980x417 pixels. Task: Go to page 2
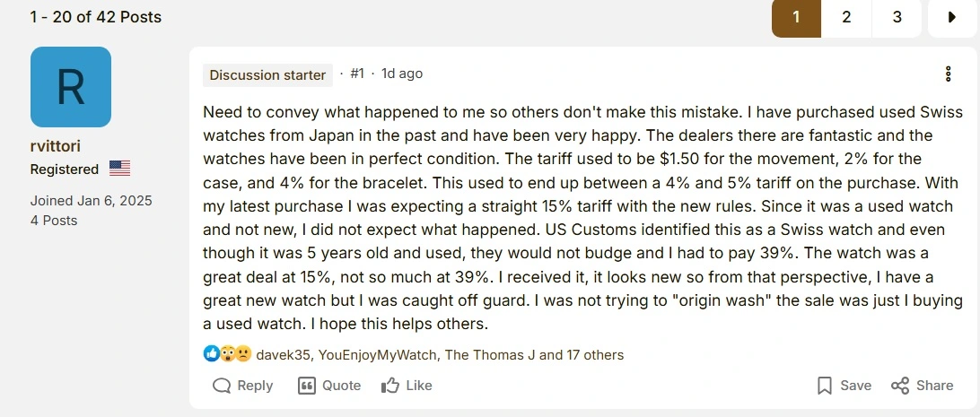click(846, 17)
